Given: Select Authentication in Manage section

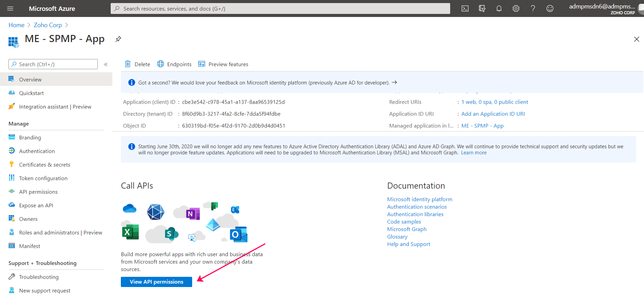Looking at the screenshot, I should [x=37, y=151].
